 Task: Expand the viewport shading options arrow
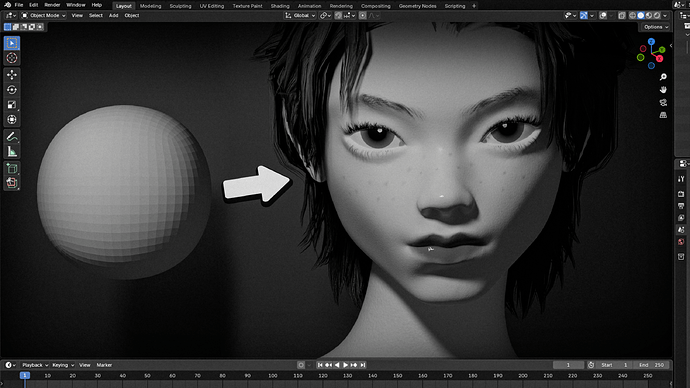pos(665,15)
